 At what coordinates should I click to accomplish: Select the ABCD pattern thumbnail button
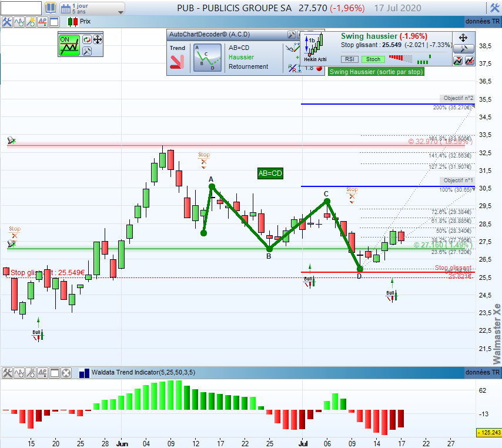pyautogui.click(x=208, y=58)
